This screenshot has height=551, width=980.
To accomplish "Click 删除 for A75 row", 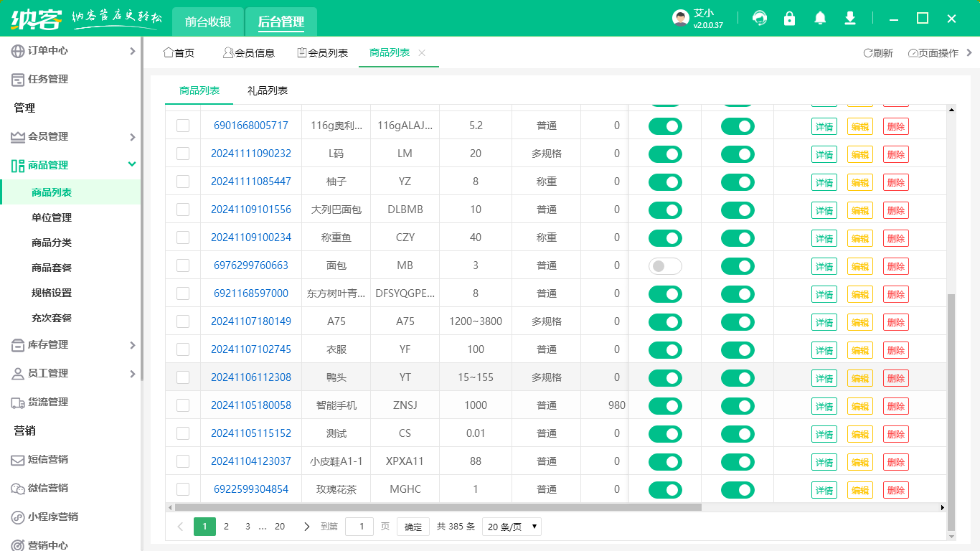I will 896,322.
